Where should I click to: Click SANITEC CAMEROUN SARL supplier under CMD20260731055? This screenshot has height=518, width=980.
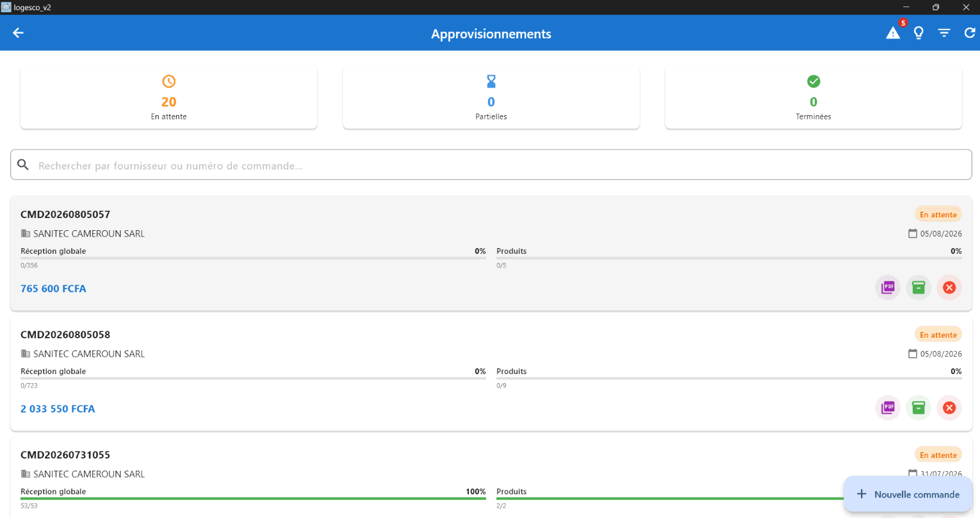pyautogui.click(x=89, y=474)
